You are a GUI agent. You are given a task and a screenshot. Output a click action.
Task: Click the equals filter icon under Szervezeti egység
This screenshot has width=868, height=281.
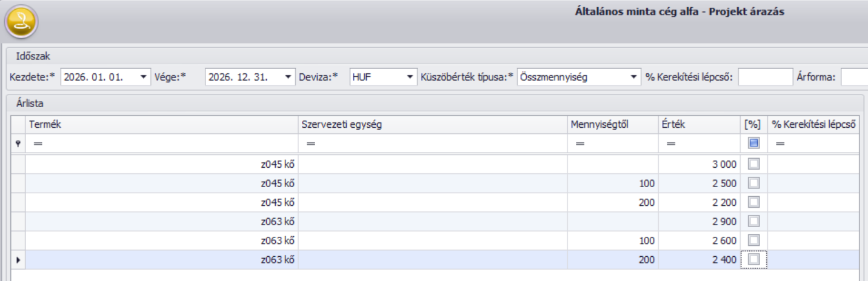pyautogui.click(x=311, y=144)
